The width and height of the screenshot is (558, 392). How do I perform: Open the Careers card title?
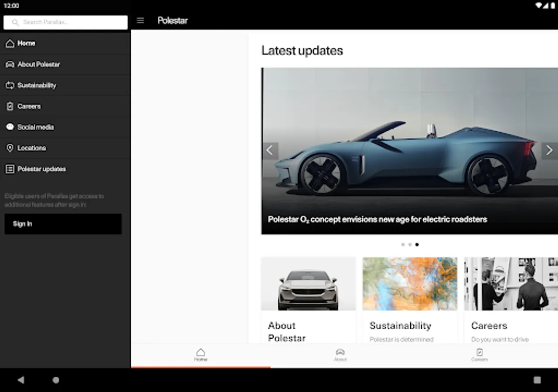click(489, 326)
